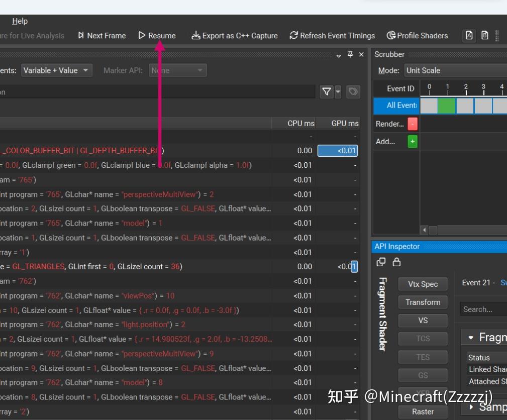Click the tag icon beside filter
The image size is (507, 420).
pos(353,91)
